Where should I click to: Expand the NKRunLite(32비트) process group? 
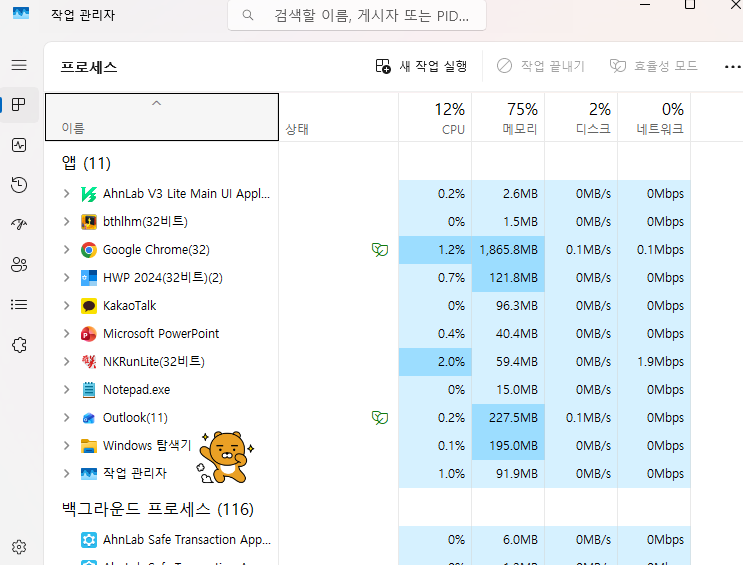point(66,362)
